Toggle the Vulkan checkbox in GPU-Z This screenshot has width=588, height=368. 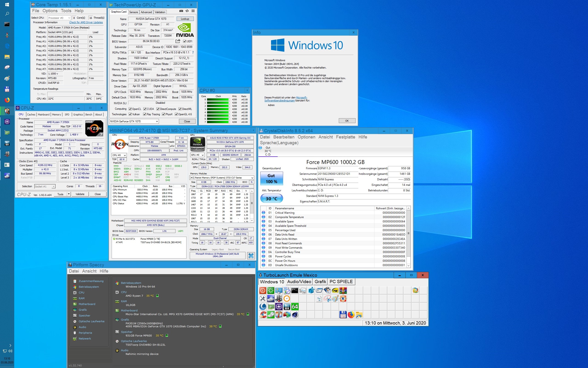(x=130, y=114)
